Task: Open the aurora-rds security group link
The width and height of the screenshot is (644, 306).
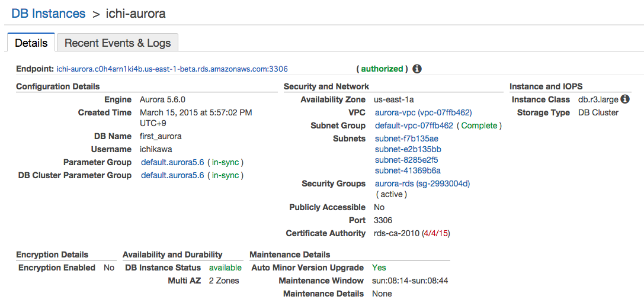Action: [422, 183]
